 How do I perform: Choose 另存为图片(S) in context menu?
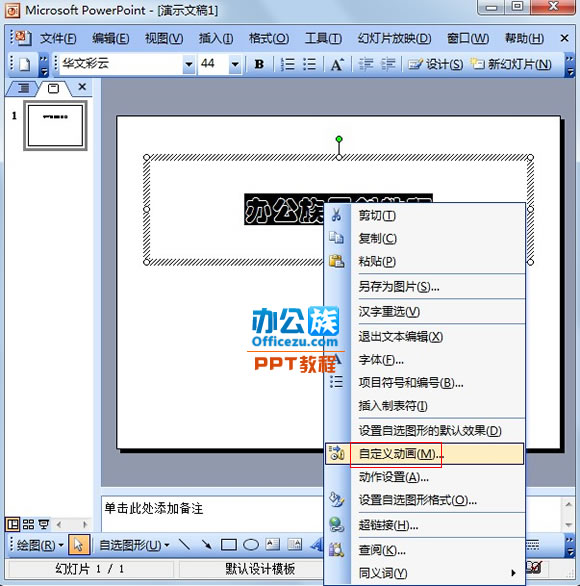[x=424, y=287]
